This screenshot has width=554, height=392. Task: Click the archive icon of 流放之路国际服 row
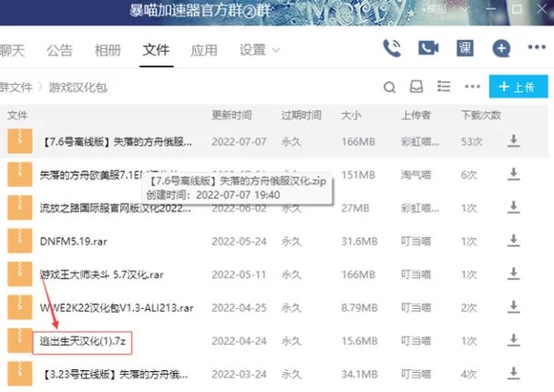click(20, 208)
